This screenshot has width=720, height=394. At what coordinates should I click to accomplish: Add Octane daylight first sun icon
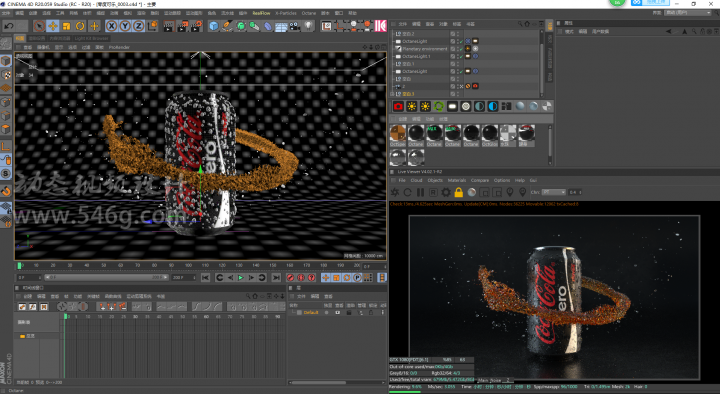412,107
